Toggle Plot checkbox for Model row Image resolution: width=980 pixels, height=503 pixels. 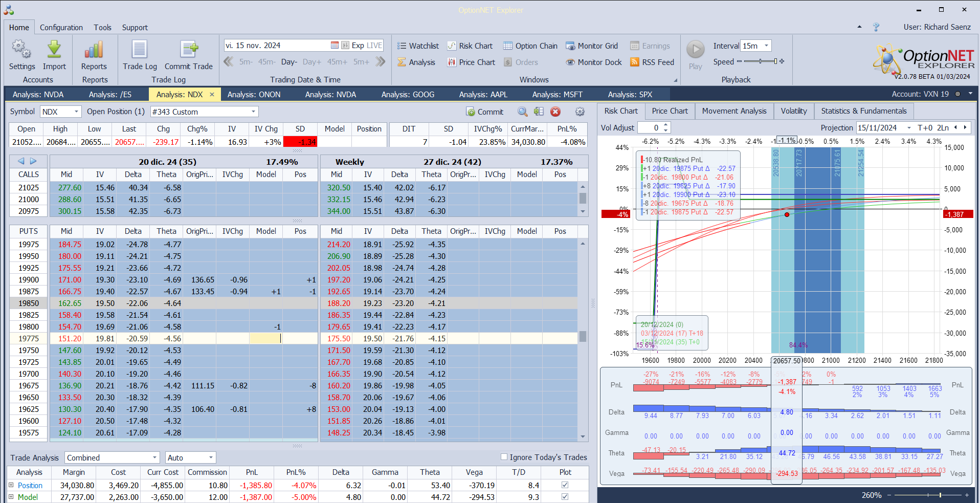coord(565,496)
